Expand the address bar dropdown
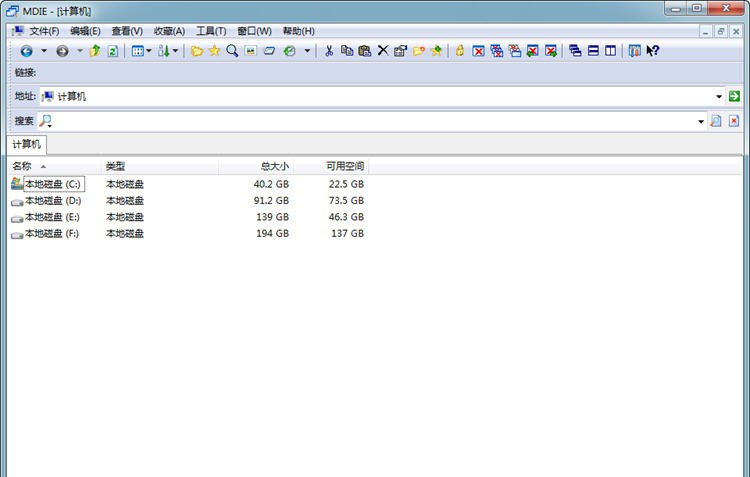Image resolution: width=750 pixels, height=477 pixels. point(719,96)
